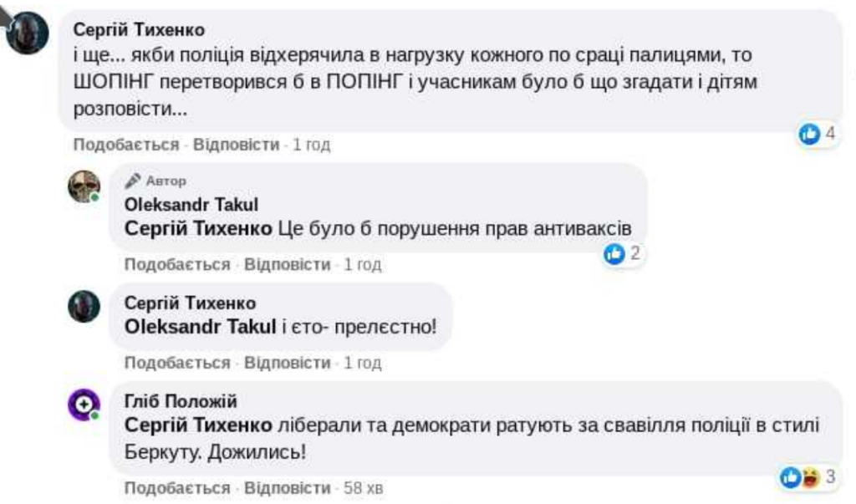Click the '58 хв' comment timestamp
Screen dimensions: 856x504
[364, 488]
